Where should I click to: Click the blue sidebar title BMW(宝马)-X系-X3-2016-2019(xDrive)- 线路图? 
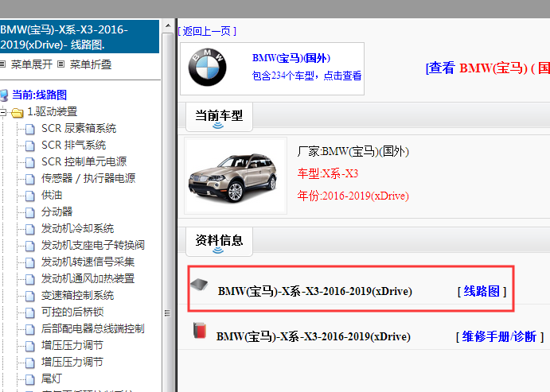click(80, 37)
